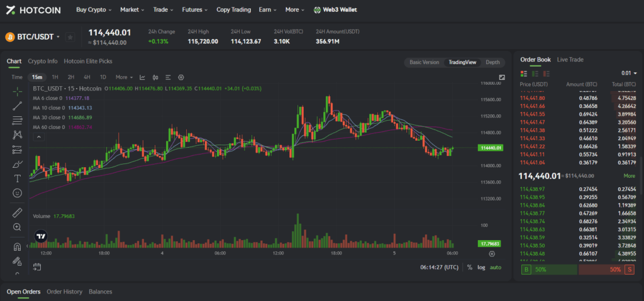The height and width of the screenshot is (301, 644).
Task: Open Copy Trading page
Action: pos(234,10)
